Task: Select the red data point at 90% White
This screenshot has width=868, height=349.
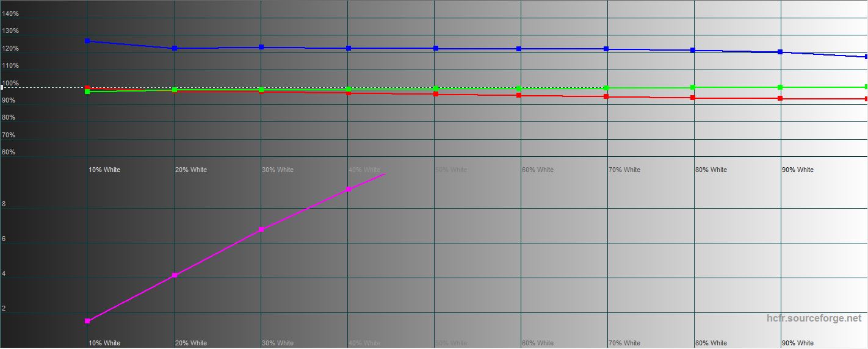Action: coord(780,98)
